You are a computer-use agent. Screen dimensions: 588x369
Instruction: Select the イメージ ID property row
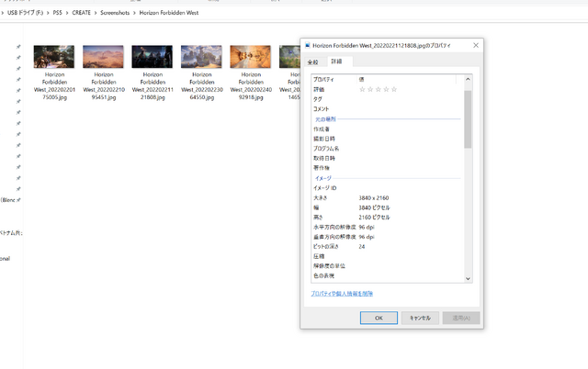(387, 188)
